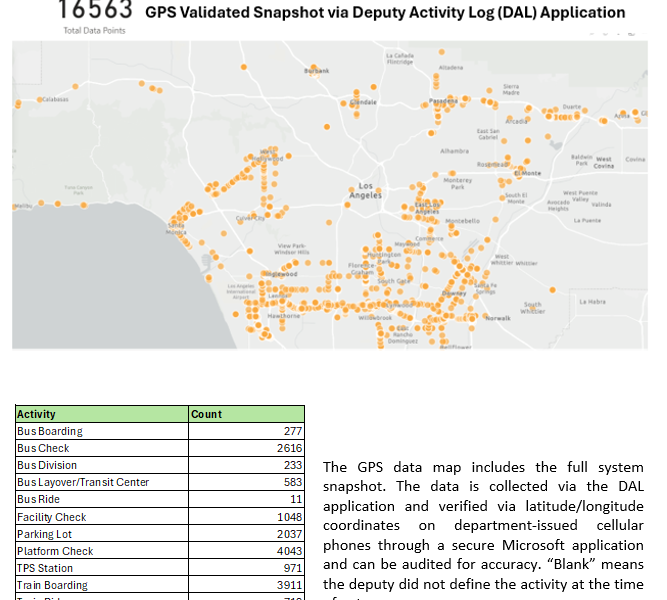The height and width of the screenshot is (600, 667).
Task: Click the Monterey Park map label
Action: 457,184
